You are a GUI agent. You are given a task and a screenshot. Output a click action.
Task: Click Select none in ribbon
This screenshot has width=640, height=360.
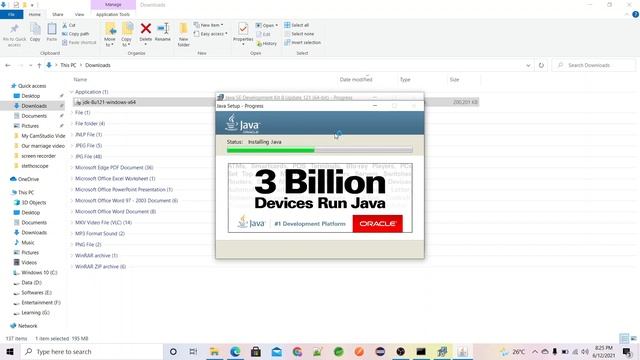pos(299,34)
